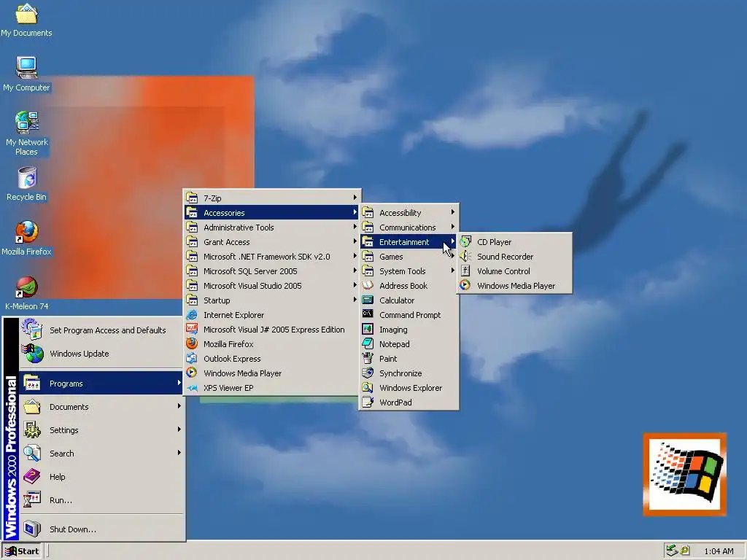This screenshot has width=747, height=560.
Task: Choose Shut Down... from the Start menu
Action: [x=101, y=529]
